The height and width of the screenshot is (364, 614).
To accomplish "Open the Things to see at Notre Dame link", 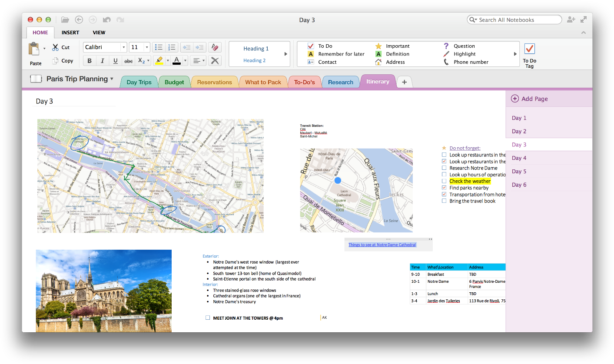I will 382,245.
